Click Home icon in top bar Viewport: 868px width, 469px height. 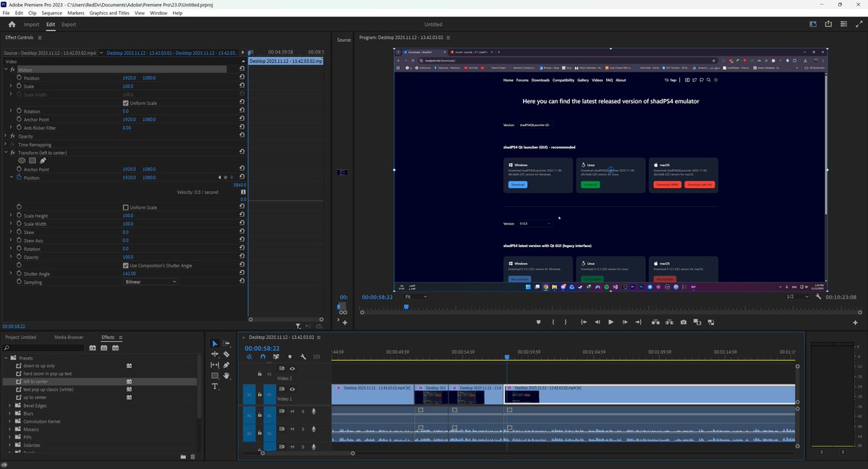pyautogui.click(x=12, y=24)
